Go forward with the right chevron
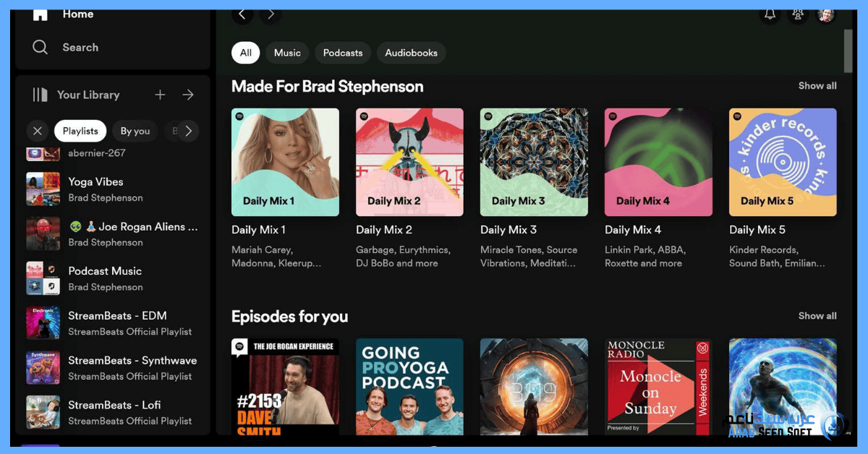868x454 pixels. (x=271, y=14)
